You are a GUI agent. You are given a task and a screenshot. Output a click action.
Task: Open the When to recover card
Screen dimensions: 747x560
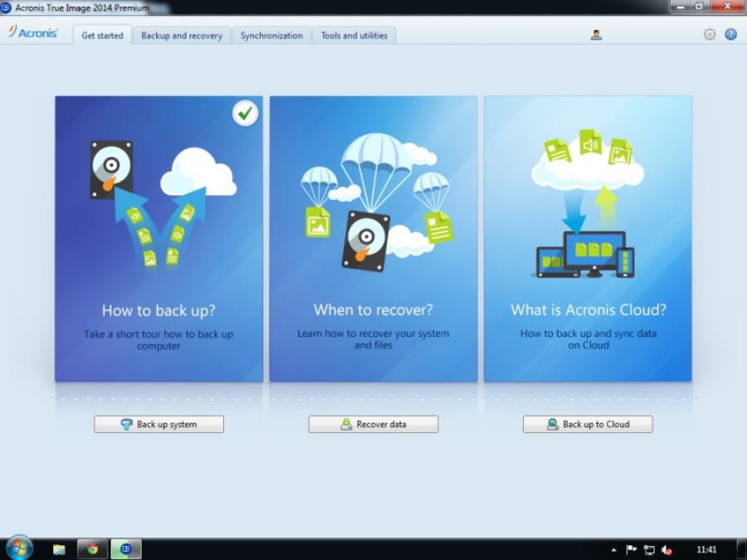coord(373,239)
